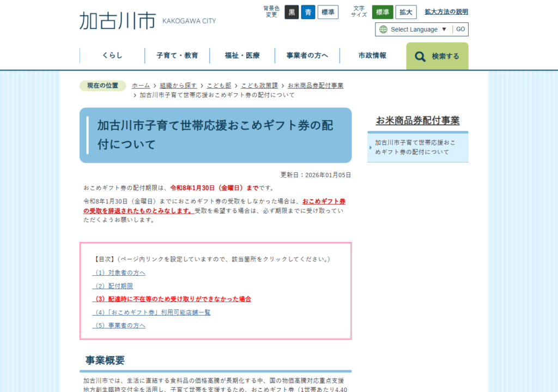This screenshot has width=558, height=392.
Task: Open the くらし navigation menu
Action: click(112, 55)
